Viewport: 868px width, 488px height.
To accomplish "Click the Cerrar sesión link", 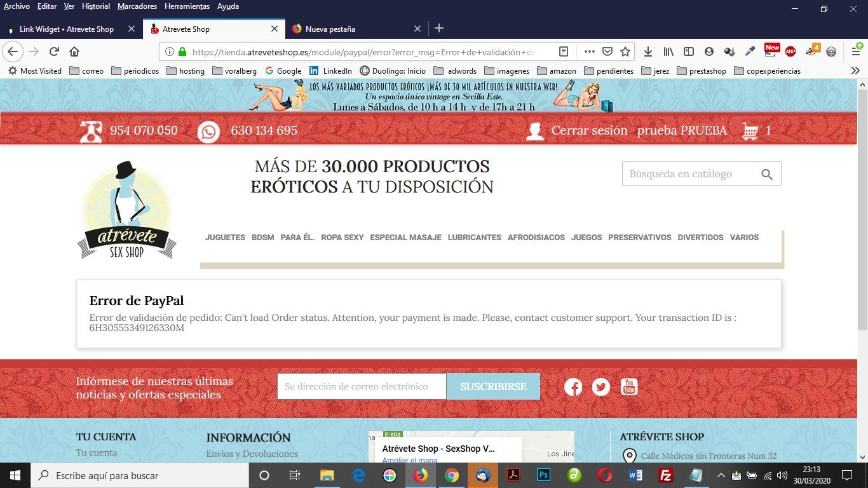I will click(590, 131).
